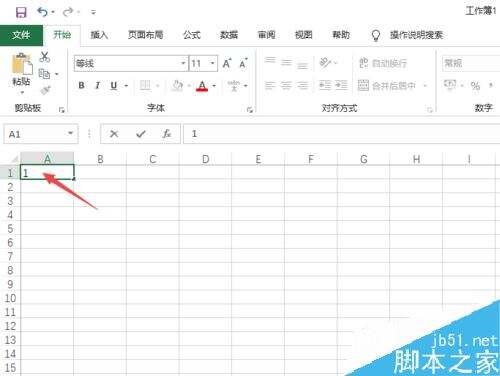Viewport: 500px width, 376px height.
Task: Toggle Bold formatting
Action: pyautogui.click(x=81, y=86)
